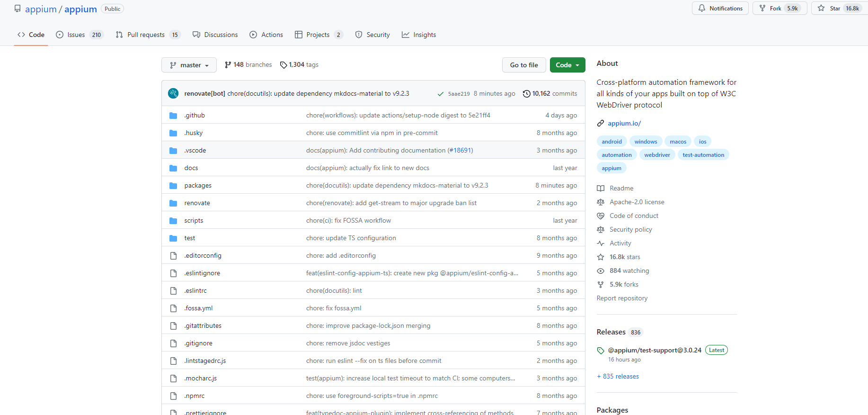This screenshot has width=868, height=415.
Task: Open commit hash 5aae219
Action: tap(459, 94)
